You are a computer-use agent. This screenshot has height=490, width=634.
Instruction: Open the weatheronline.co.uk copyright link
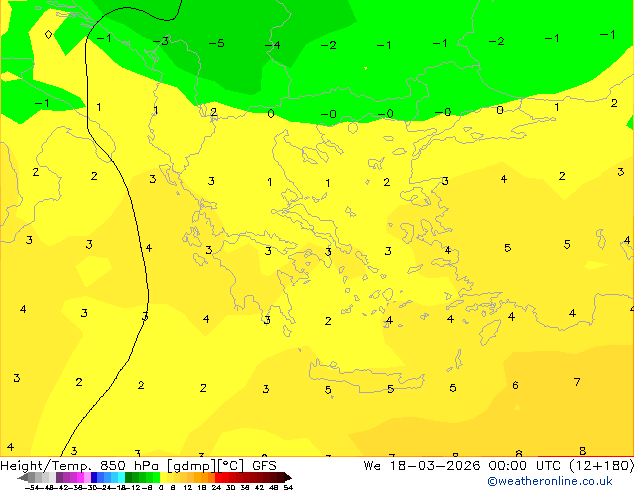(x=550, y=481)
